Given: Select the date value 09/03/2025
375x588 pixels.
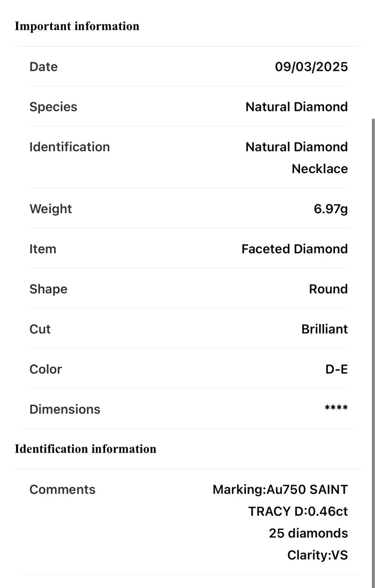Looking at the screenshot, I should click(x=311, y=67).
